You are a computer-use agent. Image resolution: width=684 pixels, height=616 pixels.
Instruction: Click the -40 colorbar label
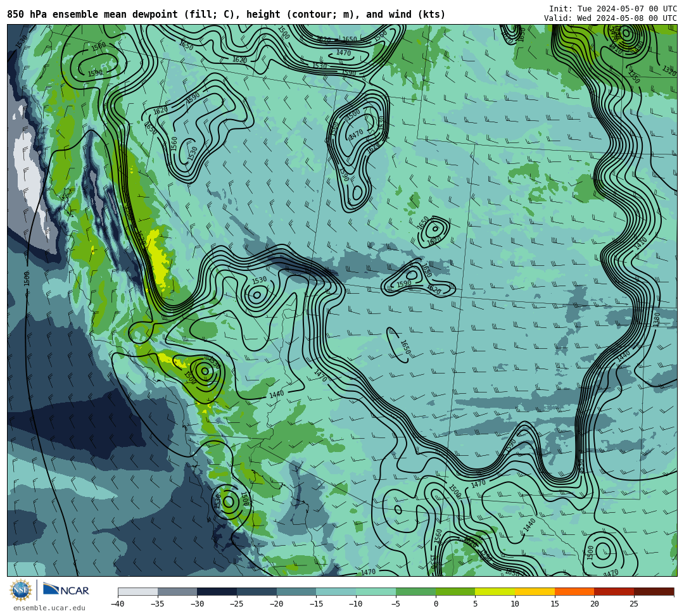[x=118, y=604]
